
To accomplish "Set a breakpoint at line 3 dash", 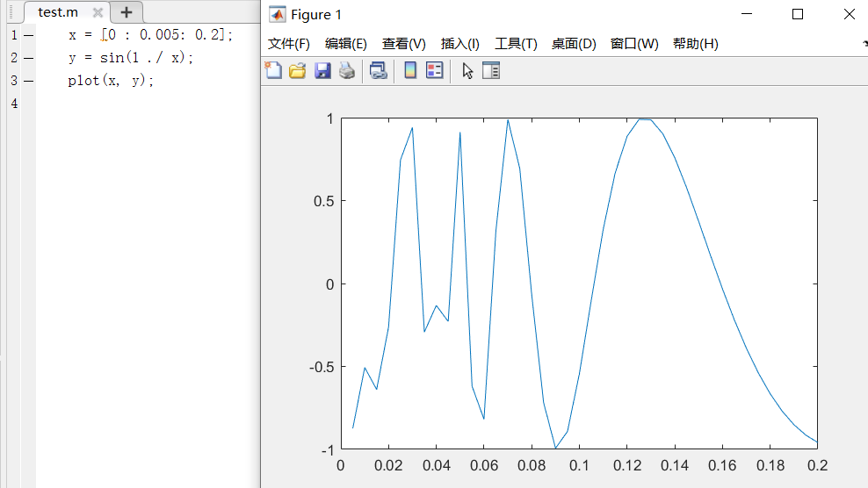I will (x=29, y=81).
